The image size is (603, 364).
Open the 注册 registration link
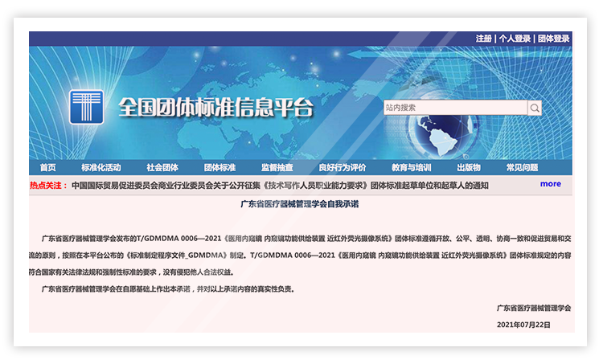click(x=483, y=39)
